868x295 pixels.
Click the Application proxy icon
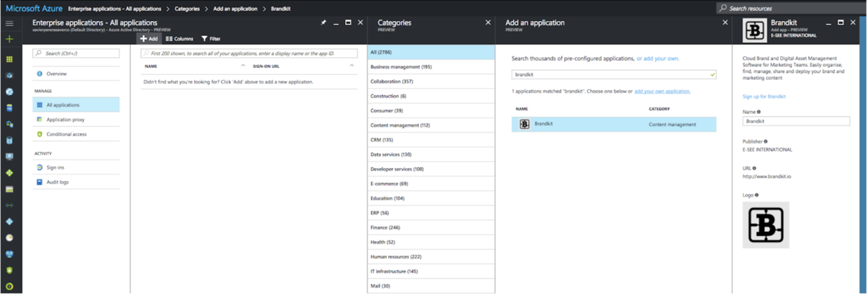coord(39,120)
